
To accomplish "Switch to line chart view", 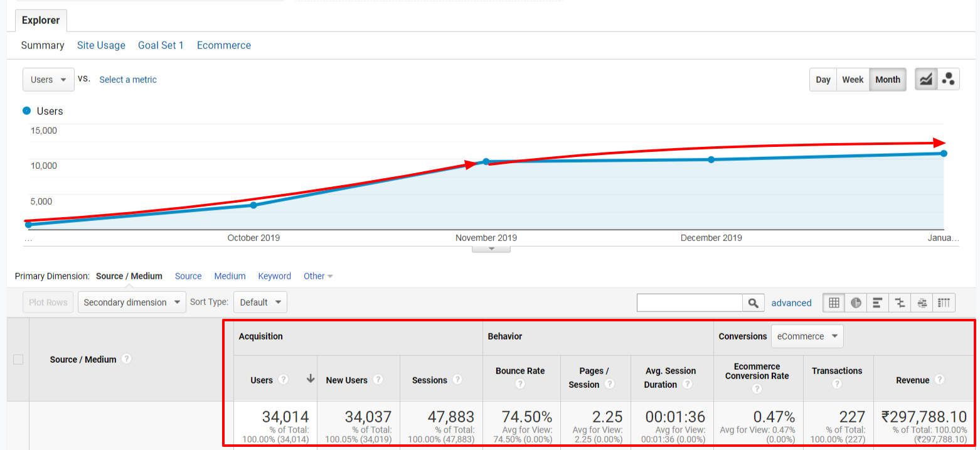I will pyautogui.click(x=926, y=79).
